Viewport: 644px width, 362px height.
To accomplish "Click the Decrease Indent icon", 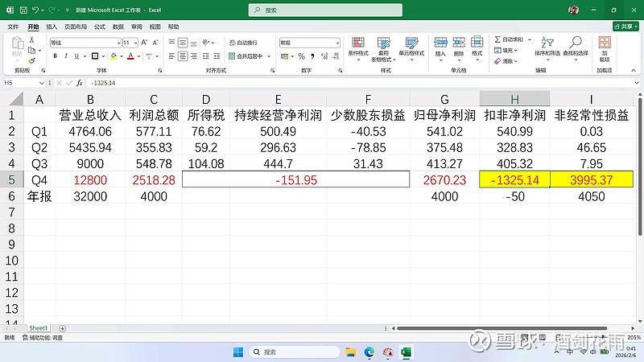I will [205, 56].
